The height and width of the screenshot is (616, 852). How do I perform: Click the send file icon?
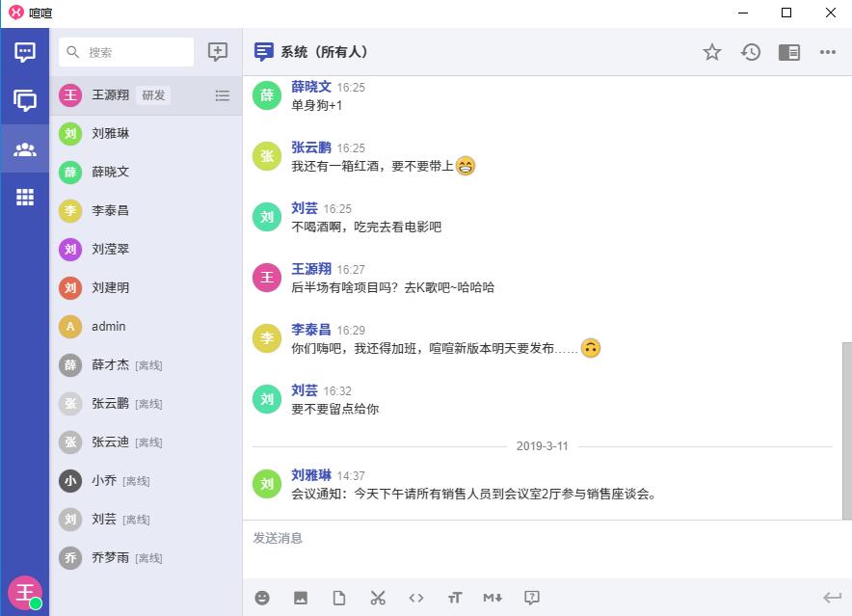339,598
